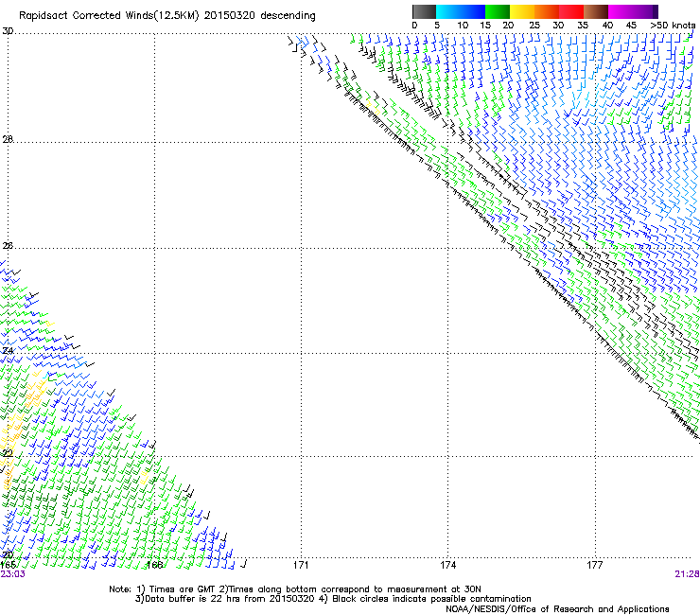Viewport: 700px width, 615px height.
Task: Click the green 15-20 knots color segment
Action: (x=498, y=11)
